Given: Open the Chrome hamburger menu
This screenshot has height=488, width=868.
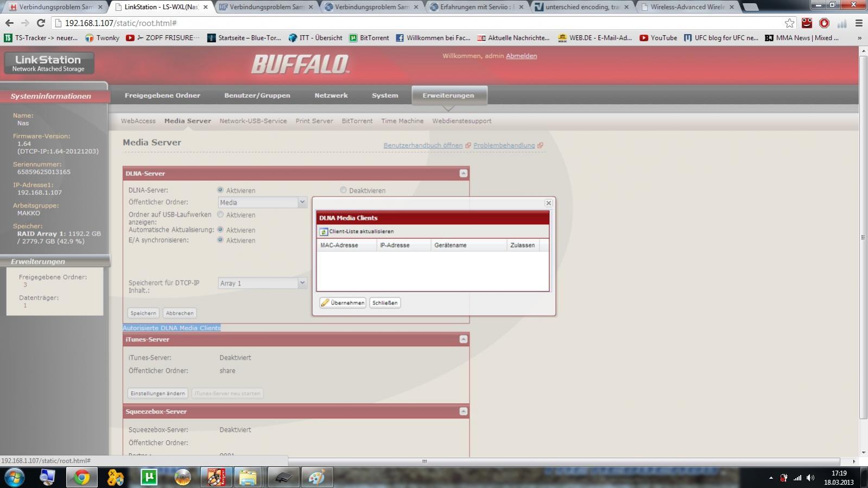Looking at the screenshot, I should click(x=859, y=23).
